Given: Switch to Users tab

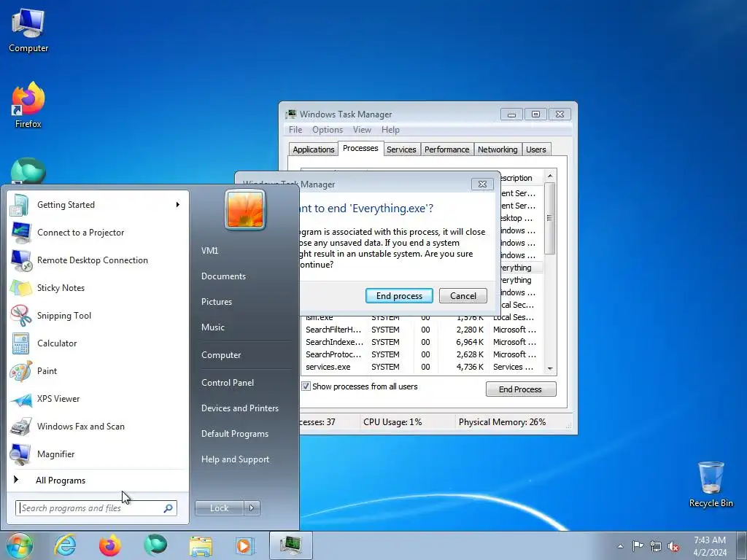Looking at the screenshot, I should point(536,149).
